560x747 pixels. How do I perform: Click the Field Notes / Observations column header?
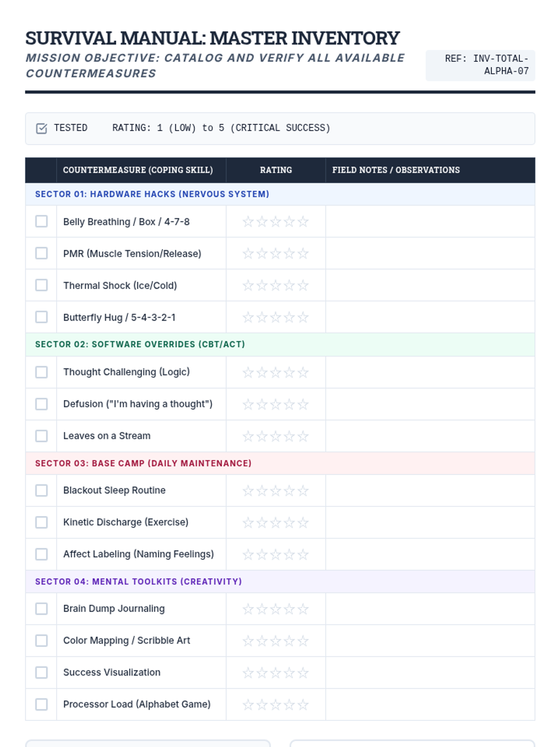pyautogui.click(x=396, y=170)
